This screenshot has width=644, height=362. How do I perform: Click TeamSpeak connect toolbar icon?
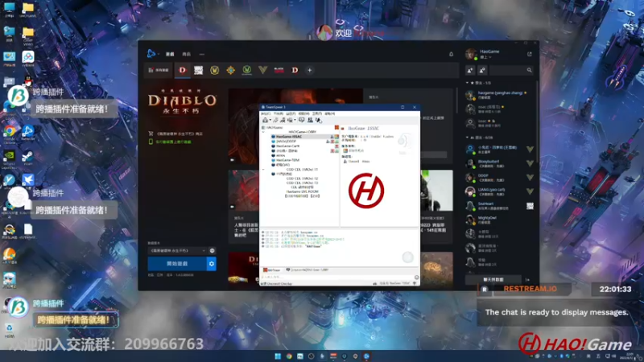(266, 120)
